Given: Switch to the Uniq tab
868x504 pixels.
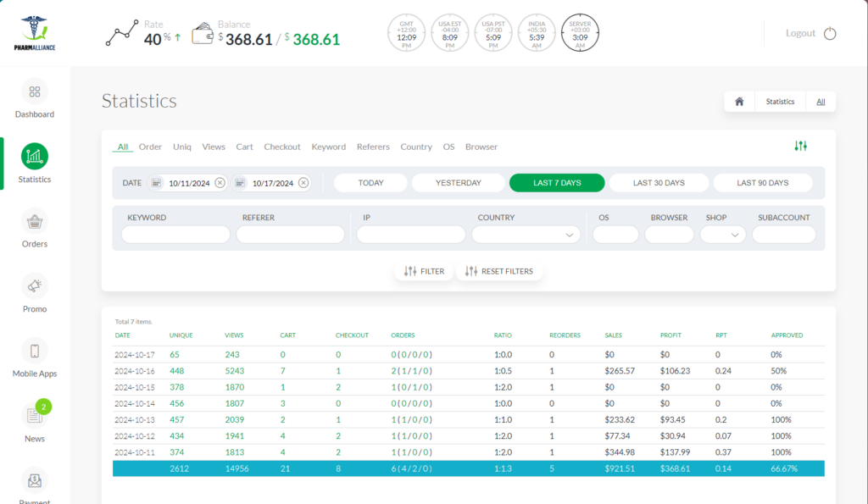Looking at the screenshot, I should coord(182,147).
